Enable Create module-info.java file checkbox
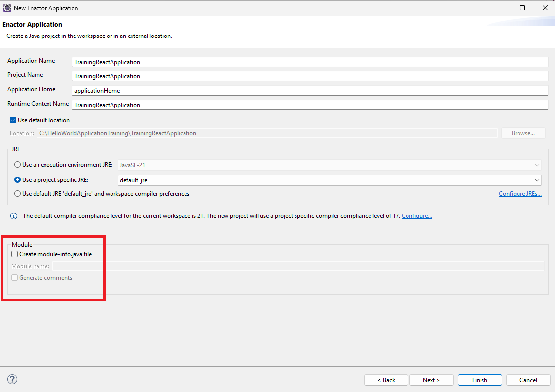 point(15,254)
